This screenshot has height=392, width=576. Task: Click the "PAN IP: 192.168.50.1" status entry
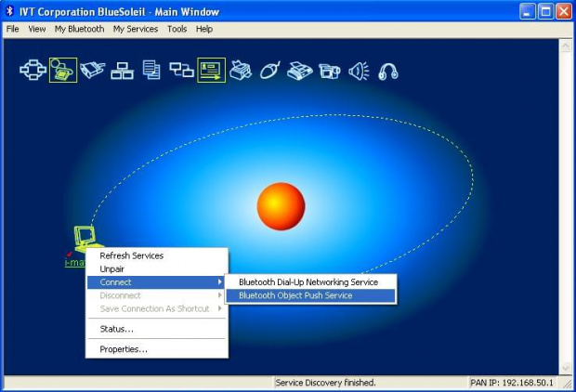(512, 383)
